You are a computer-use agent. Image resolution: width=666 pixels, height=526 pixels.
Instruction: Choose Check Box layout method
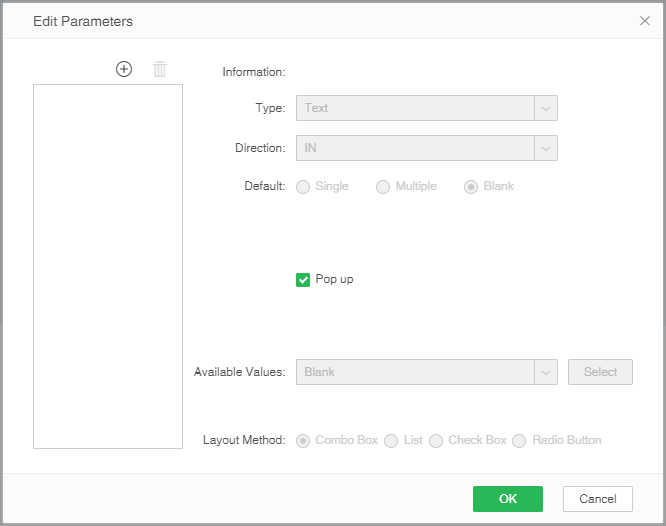coord(436,441)
